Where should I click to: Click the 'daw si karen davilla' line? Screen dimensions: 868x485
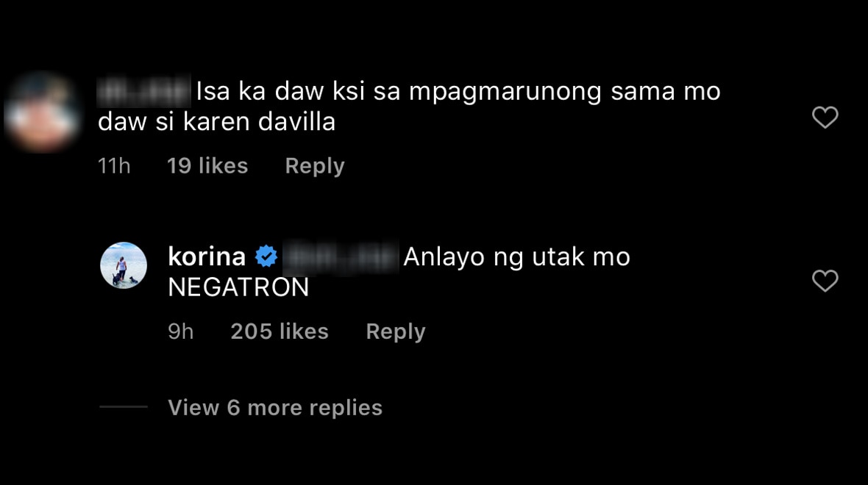pyautogui.click(x=216, y=122)
